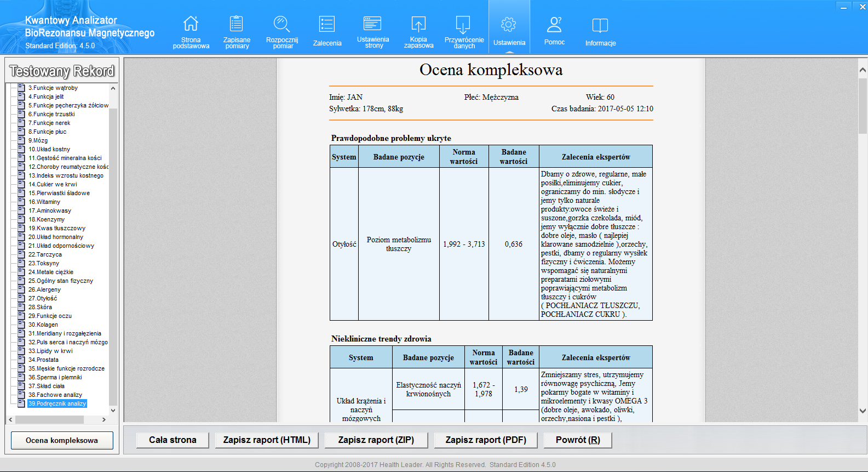Viewport: 868px width, 472px height.
Task: Click Kopia zapasowa backup icon
Action: pyautogui.click(x=418, y=32)
